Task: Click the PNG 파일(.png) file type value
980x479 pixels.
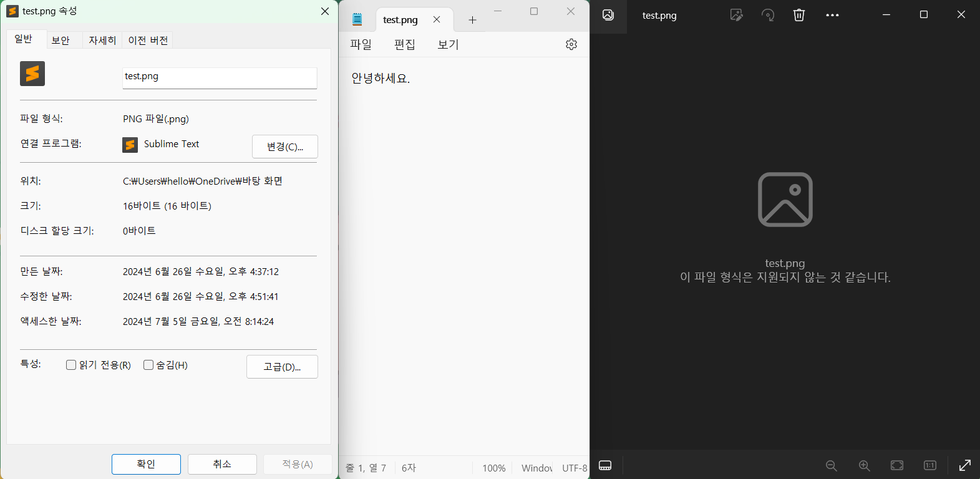Action: coord(156,119)
